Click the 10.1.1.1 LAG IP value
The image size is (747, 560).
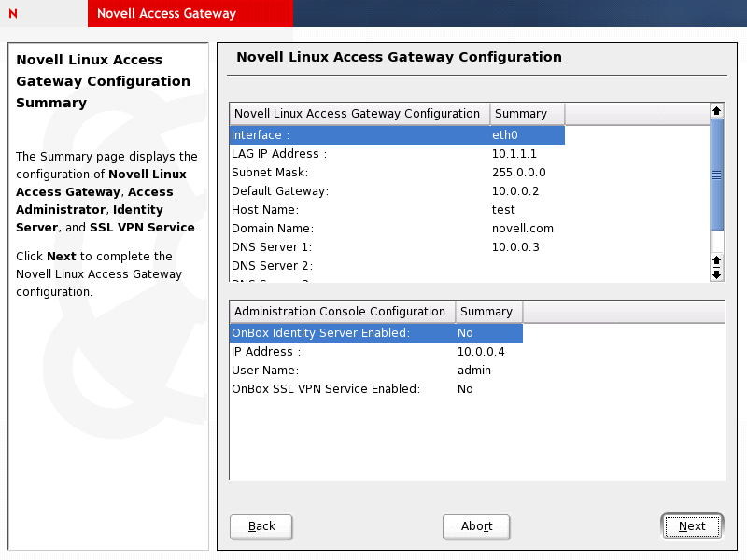tap(514, 154)
